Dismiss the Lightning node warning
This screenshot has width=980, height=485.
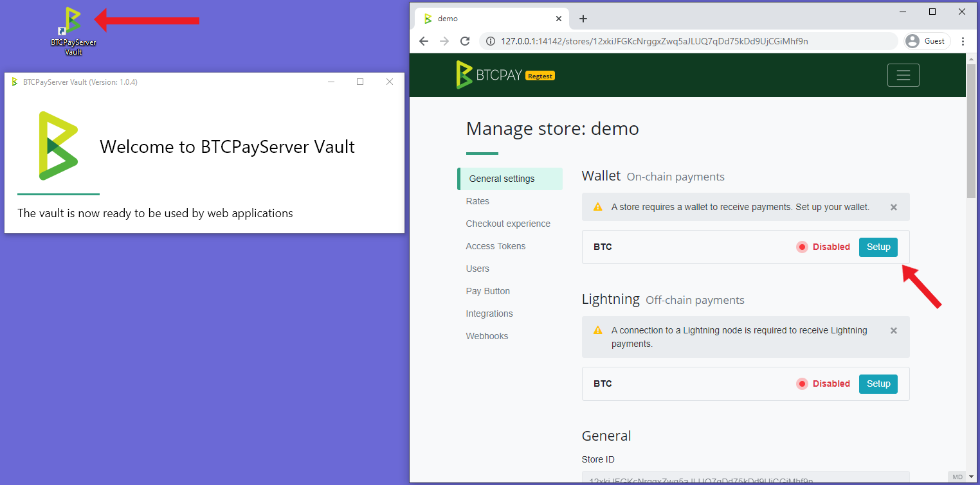893,330
